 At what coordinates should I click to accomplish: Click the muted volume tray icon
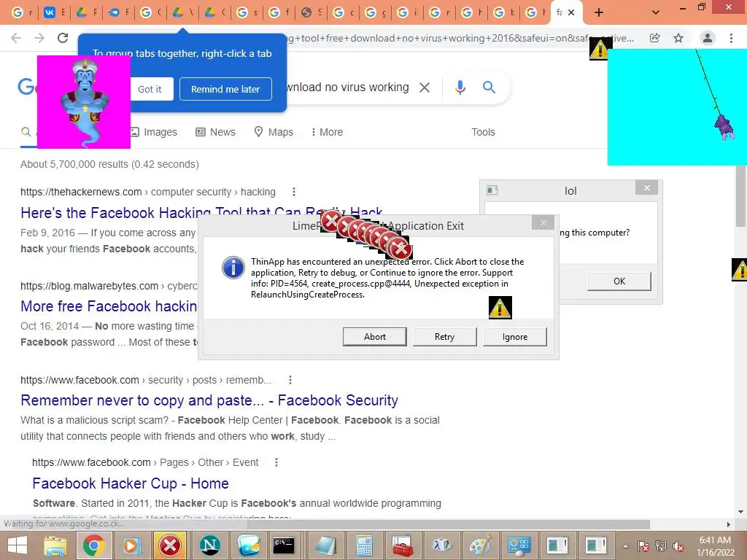tap(679, 546)
